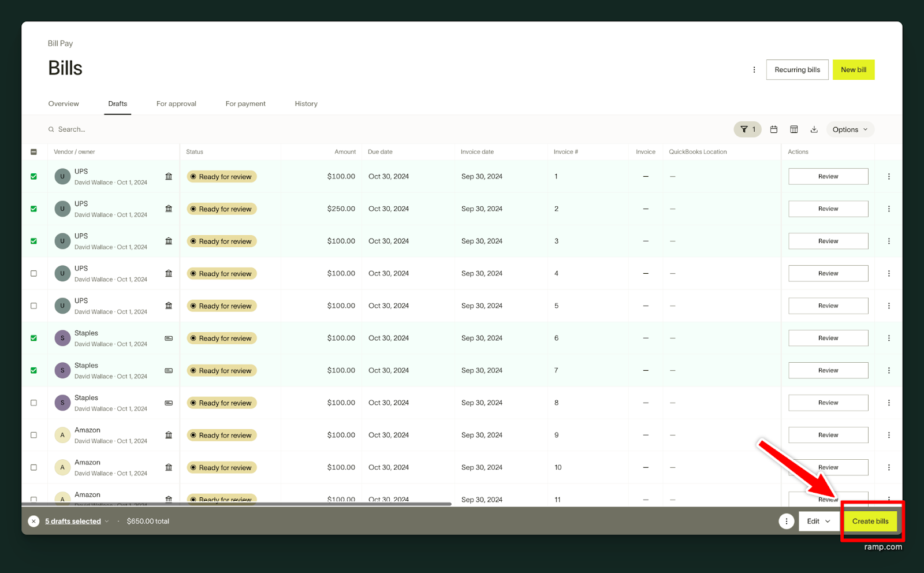Open row menu for invoice 10
The image size is (924, 573).
[889, 468]
